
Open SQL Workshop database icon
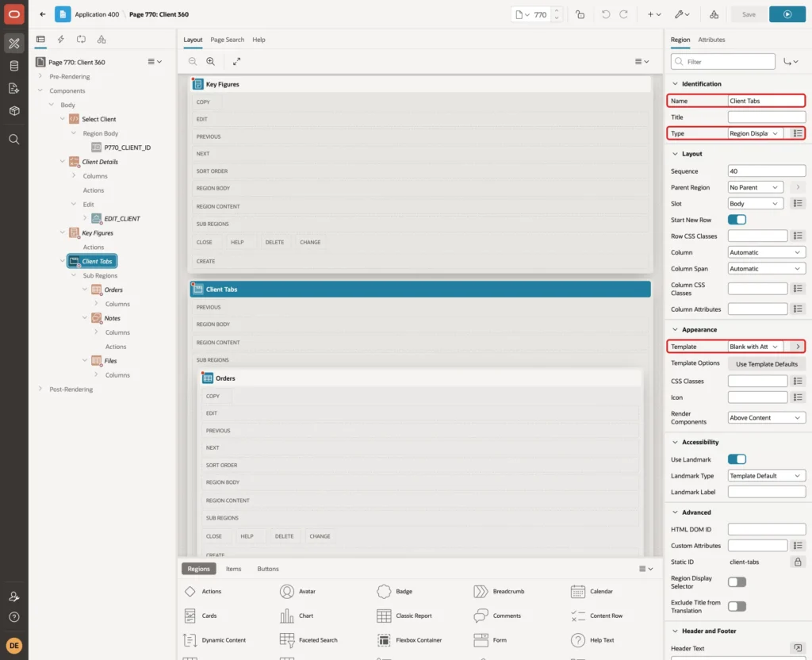[x=14, y=66]
